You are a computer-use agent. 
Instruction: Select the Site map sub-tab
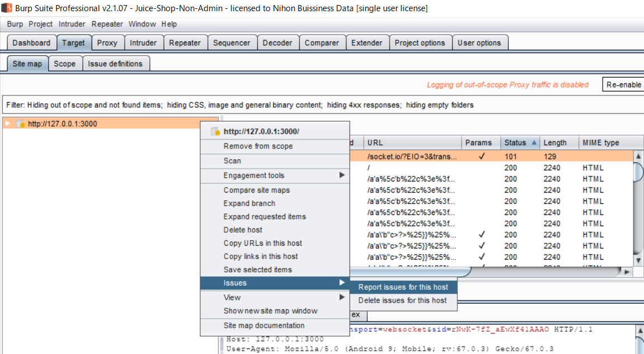click(x=27, y=64)
